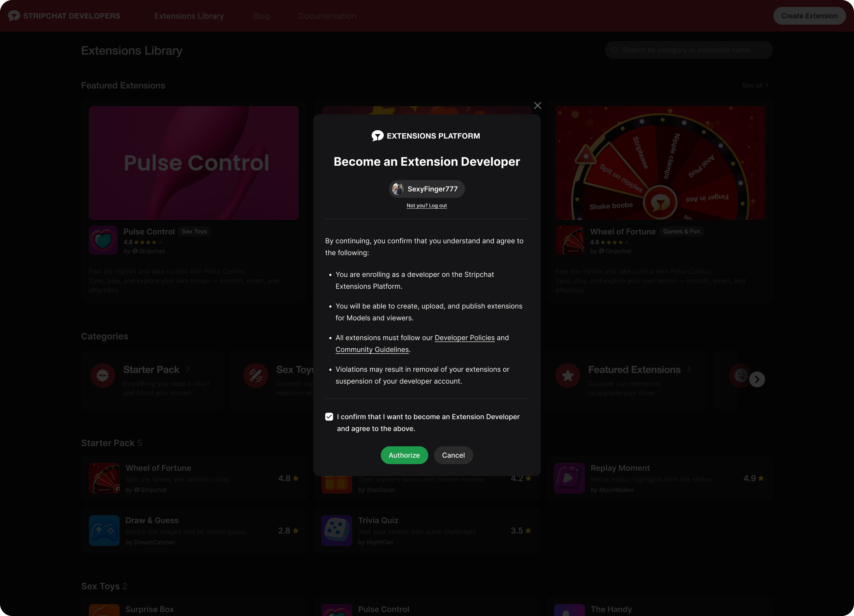Focus the extension search field
This screenshot has height=616, width=854.
(x=689, y=50)
